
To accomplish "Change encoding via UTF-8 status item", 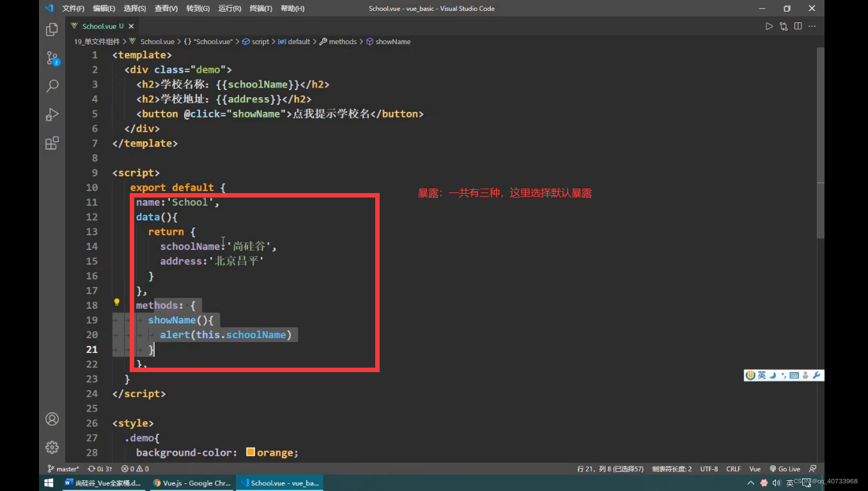I will [x=709, y=469].
